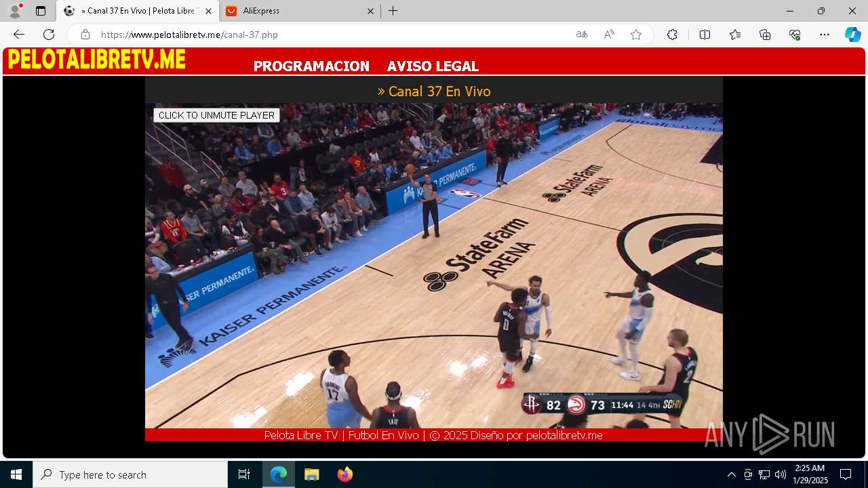Click on the video stream player

(434, 266)
